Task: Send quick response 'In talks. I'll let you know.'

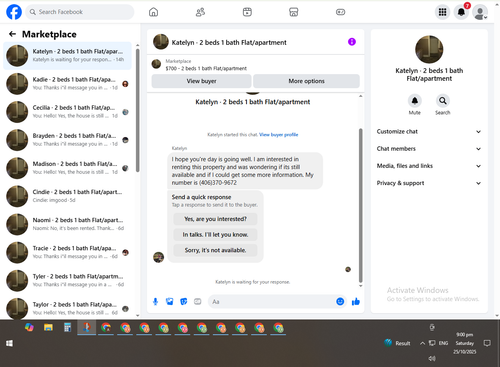Action: tap(215, 235)
